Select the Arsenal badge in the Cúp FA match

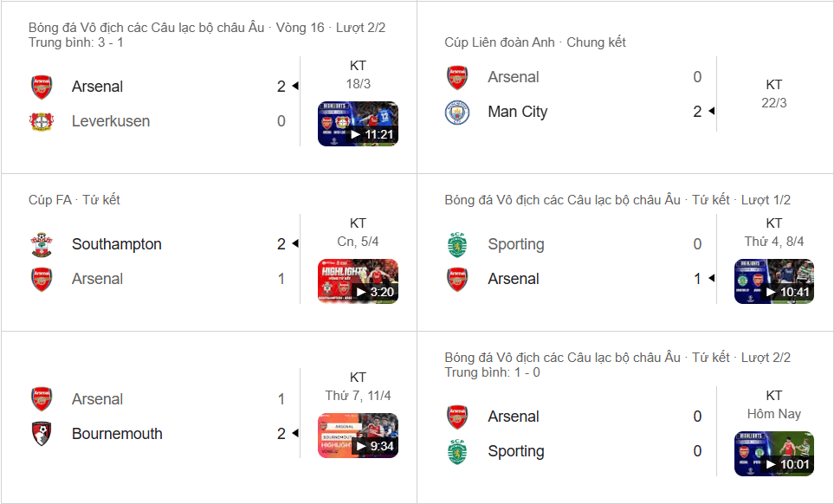click(x=41, y=279)
